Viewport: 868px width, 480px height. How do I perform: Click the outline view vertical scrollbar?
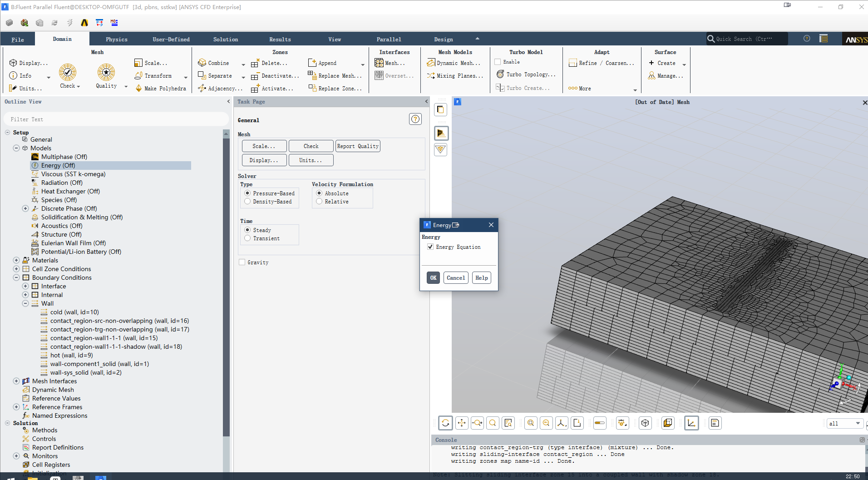(226, 282)
